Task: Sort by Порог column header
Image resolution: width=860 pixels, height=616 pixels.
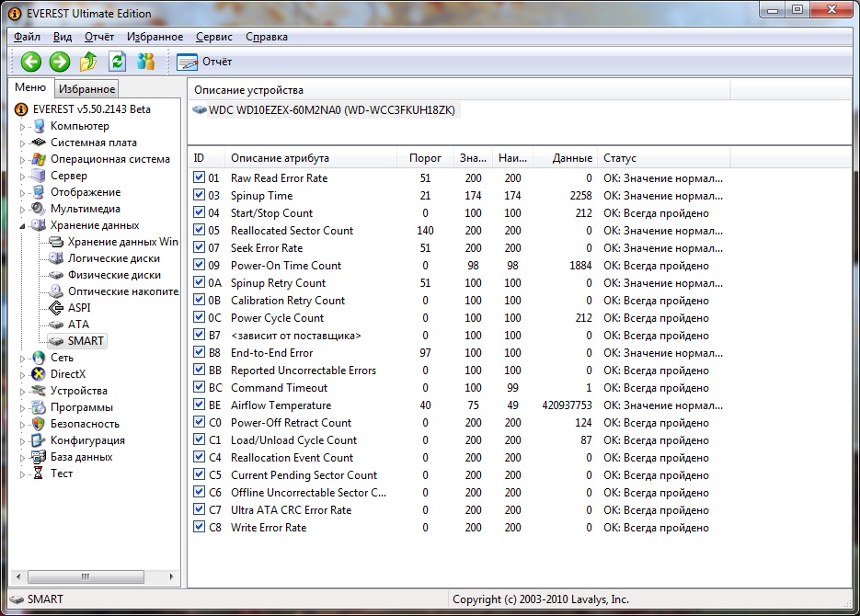Action: pyautogui.click(x=425, y=158)
